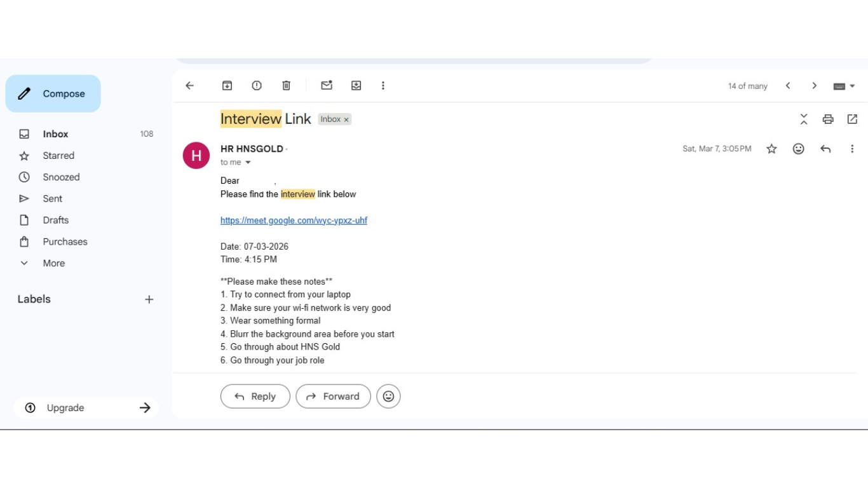Open message More options beside reply arrow
Image resolution: width=868 pixels, height=488 pixels.
(x=852, y=149)
